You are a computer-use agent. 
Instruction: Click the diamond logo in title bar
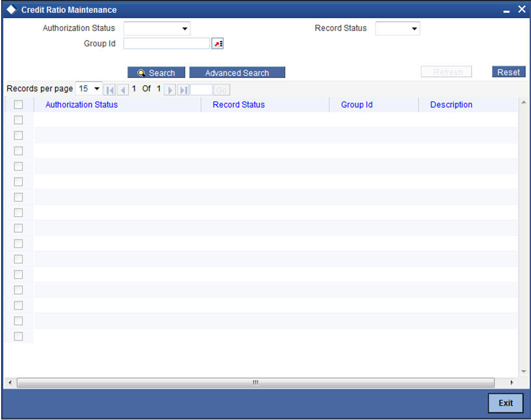(x=11, y=10)
